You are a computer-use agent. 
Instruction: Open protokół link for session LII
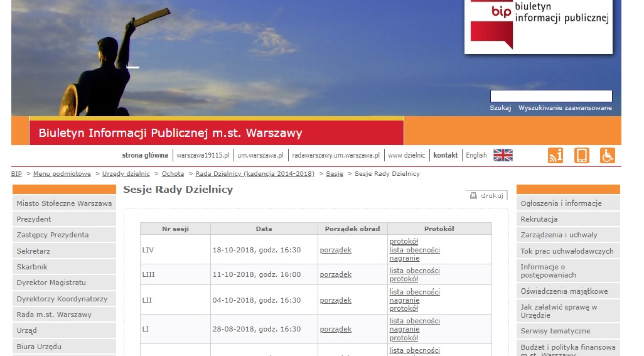(x=404, y=308)
